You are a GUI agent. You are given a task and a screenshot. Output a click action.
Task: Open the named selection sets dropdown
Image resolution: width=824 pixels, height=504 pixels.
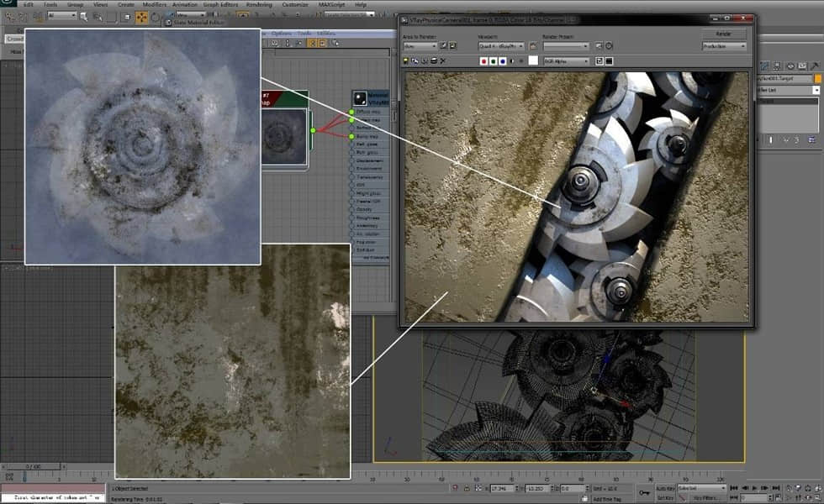tap(349, 15)
